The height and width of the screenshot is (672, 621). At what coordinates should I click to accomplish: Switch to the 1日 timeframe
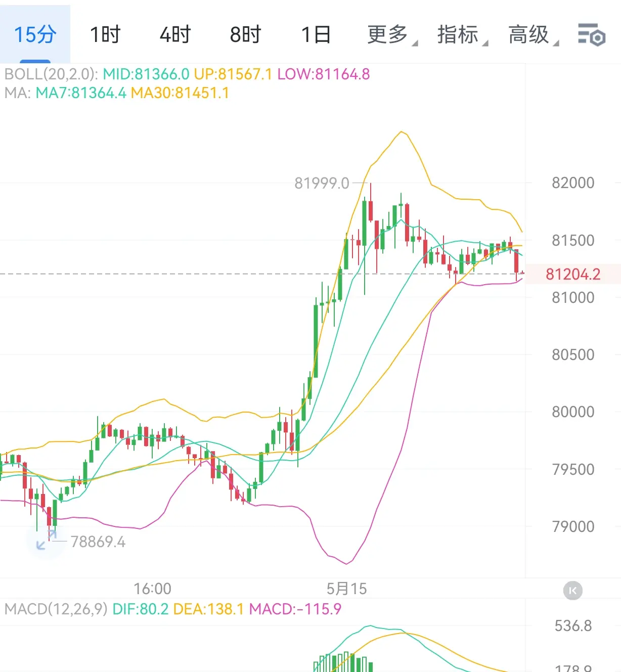(316, 35)
